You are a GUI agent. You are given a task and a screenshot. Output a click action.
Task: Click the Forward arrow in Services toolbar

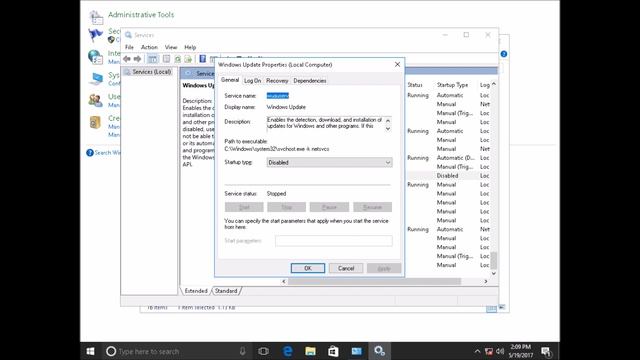coord(138,59)
